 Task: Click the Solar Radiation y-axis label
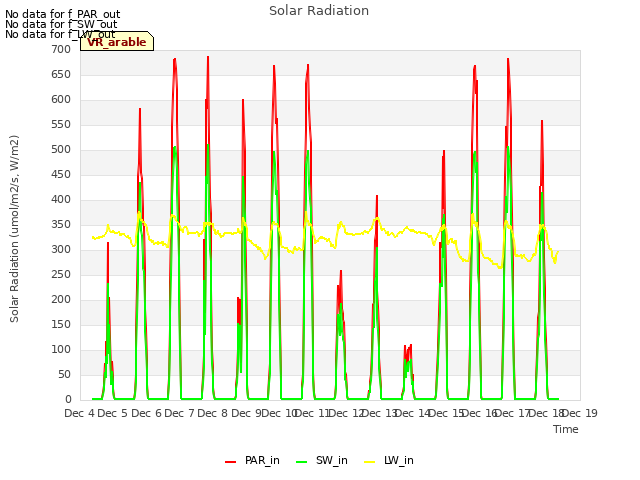coord(14,229)
